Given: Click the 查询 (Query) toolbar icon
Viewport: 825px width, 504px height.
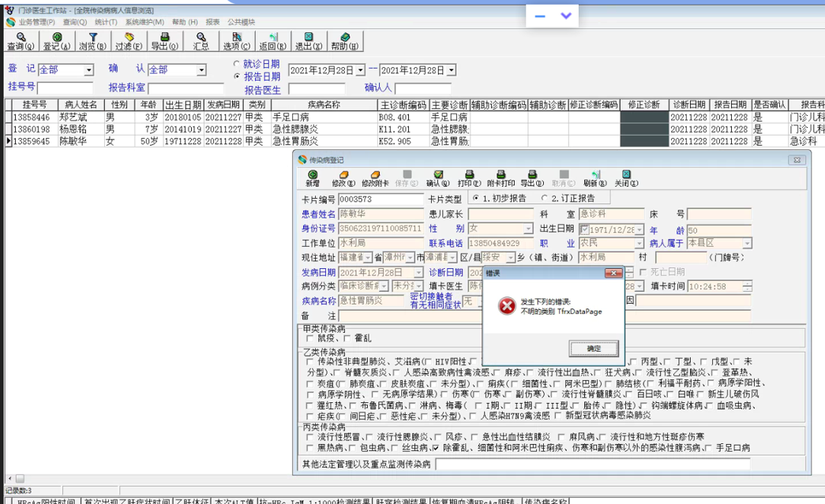Looking at the screenshot, I should tap(20, 41).
